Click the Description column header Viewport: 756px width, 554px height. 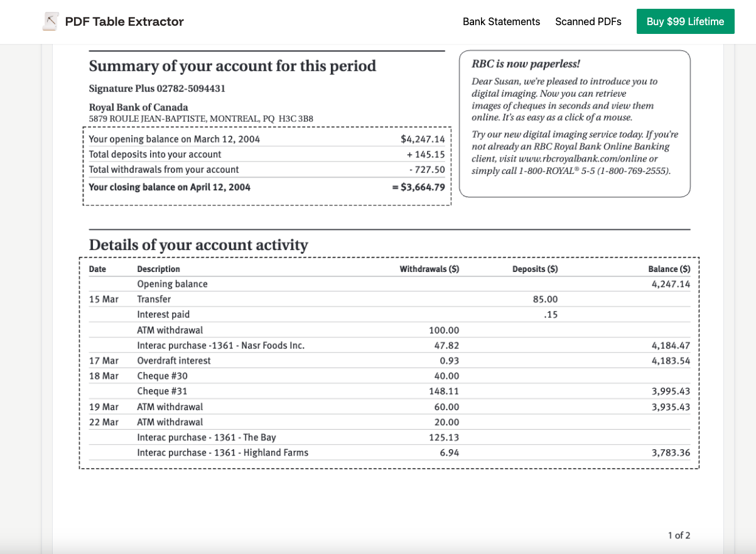159,269
